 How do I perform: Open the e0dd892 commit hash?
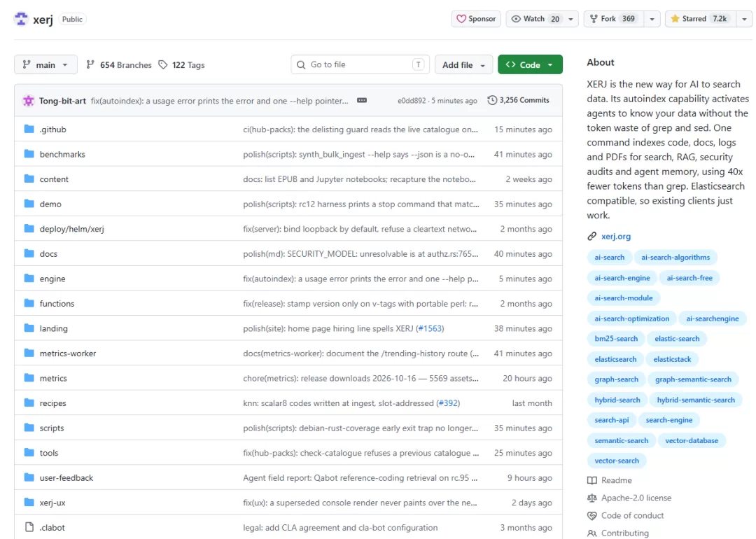click(x=412, y=101)
